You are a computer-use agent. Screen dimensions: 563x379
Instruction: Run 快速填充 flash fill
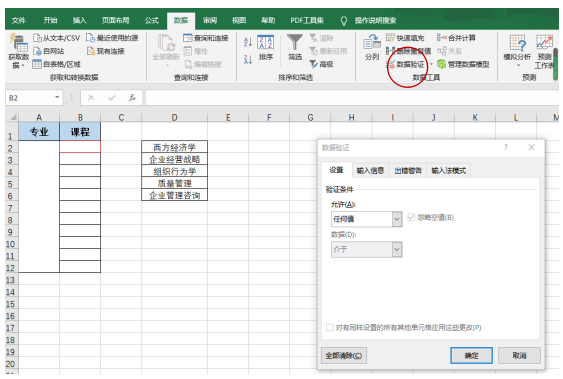(405, 38)
